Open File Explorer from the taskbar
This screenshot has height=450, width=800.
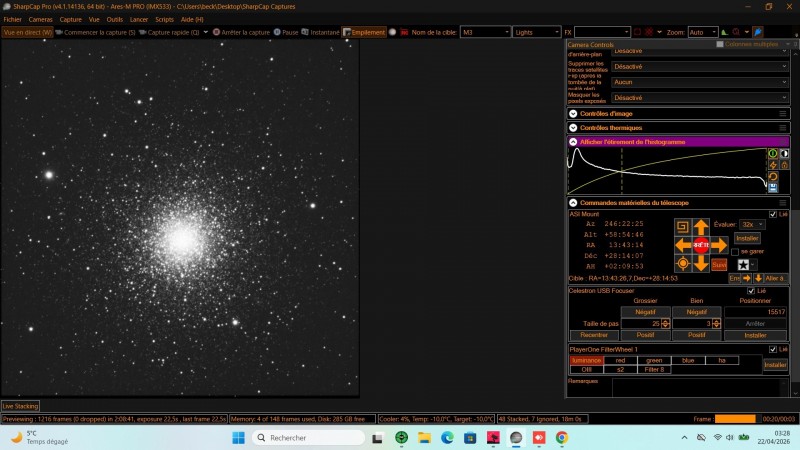pos(424,438)
